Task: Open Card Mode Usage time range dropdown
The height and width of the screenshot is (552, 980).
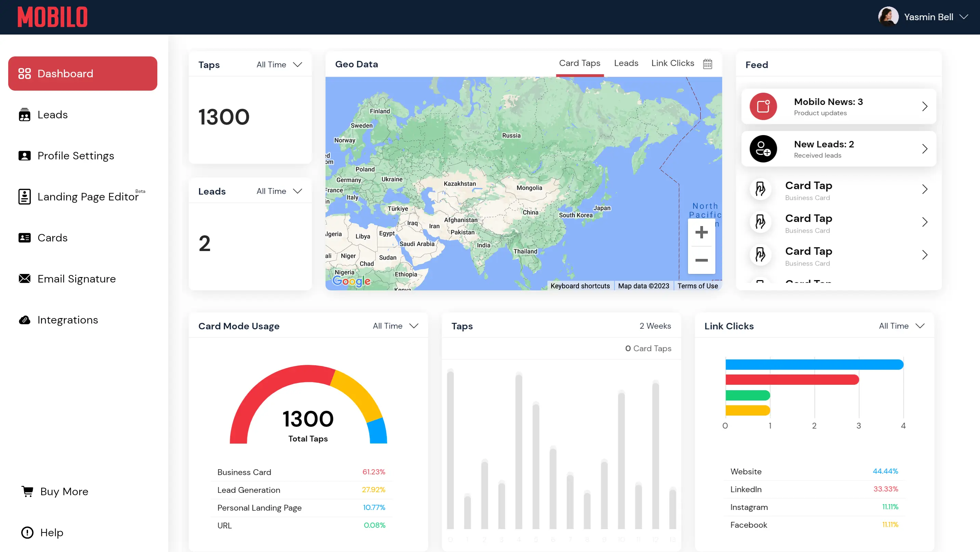Action: point(396,326)
